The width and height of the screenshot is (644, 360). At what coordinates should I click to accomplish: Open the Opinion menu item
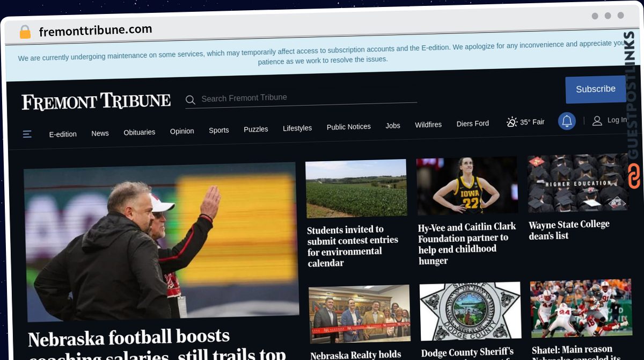pos(182,131)
